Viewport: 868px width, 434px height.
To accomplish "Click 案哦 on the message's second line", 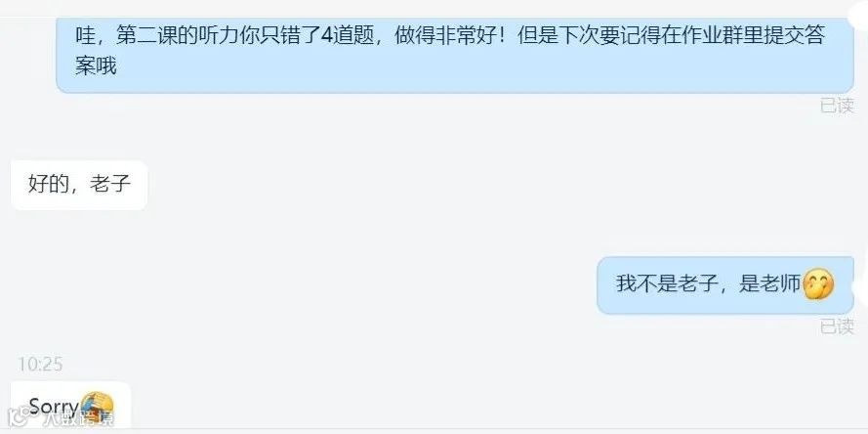I will coord(96,65).
